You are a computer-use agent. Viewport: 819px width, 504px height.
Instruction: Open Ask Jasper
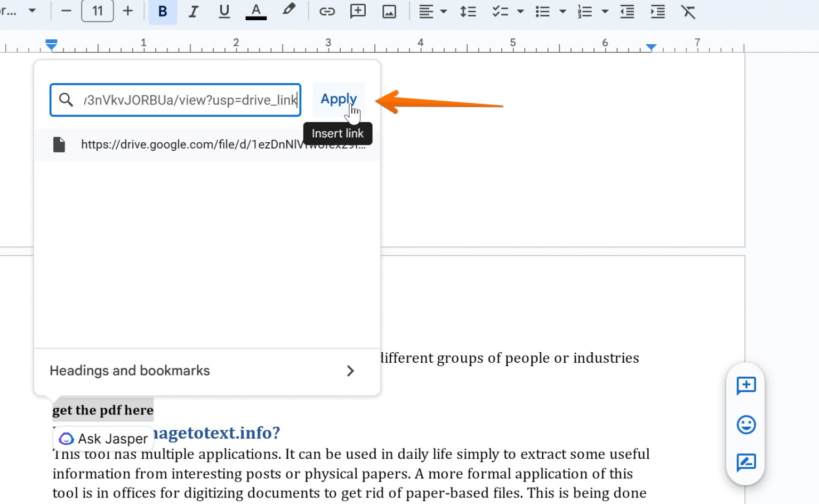pos(102,438)
